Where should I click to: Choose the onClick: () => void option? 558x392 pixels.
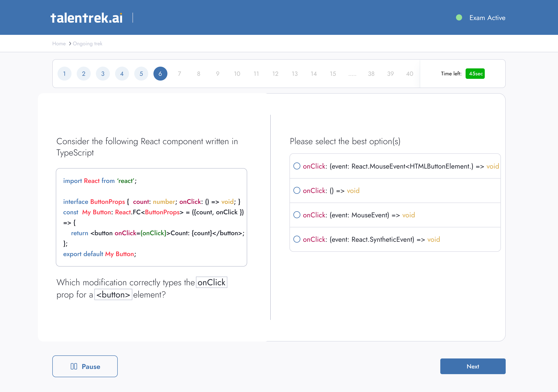point(297,190)
